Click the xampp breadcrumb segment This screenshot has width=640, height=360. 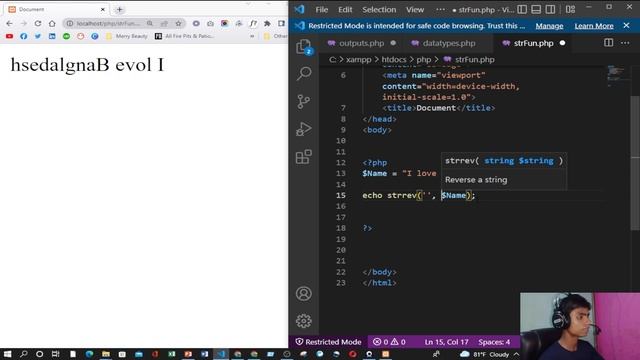point(358,60)
